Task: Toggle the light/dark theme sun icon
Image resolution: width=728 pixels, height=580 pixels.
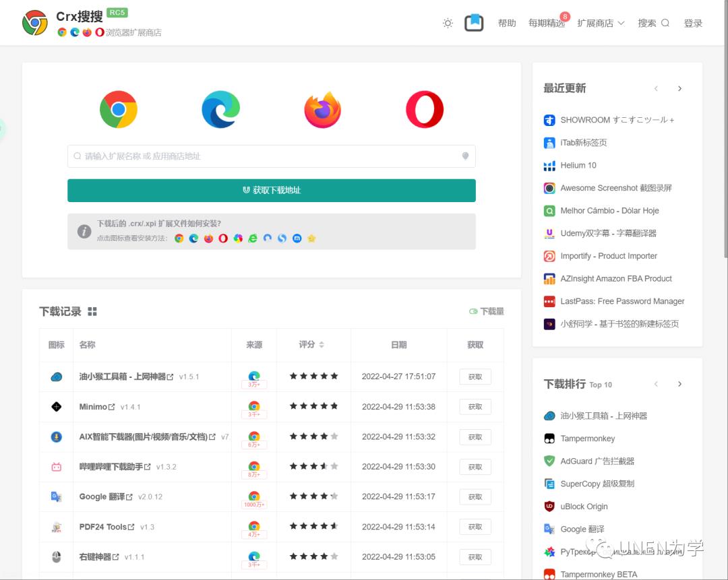Action: [448, 23]
